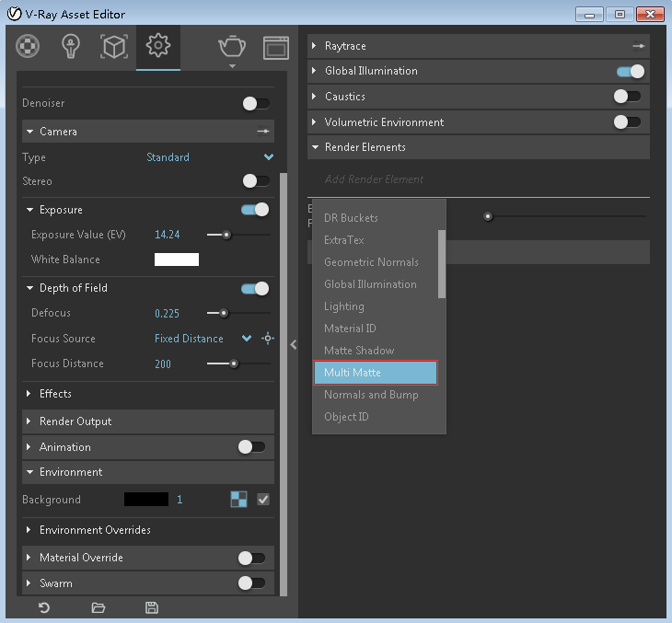
Task: Toggle the Denoiser switch
Action: pos(256,104)
